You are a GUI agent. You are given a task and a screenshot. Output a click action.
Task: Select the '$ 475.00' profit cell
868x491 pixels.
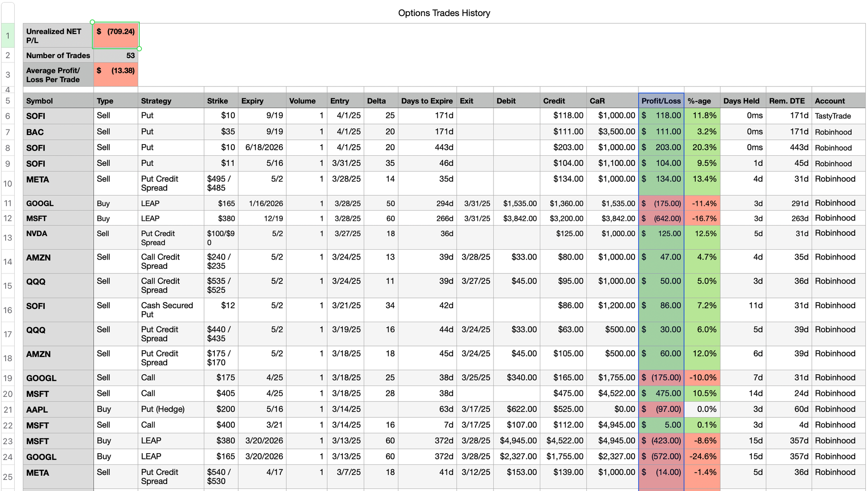[661, 394]
